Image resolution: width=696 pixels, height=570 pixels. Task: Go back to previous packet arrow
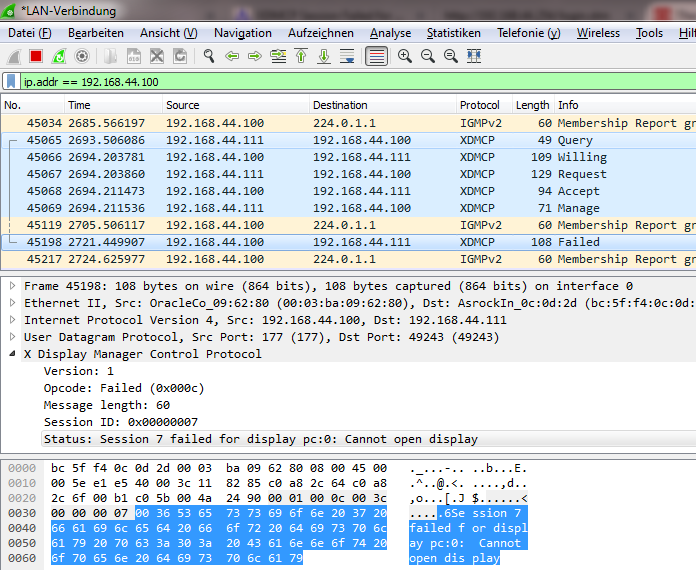[232, 56]
